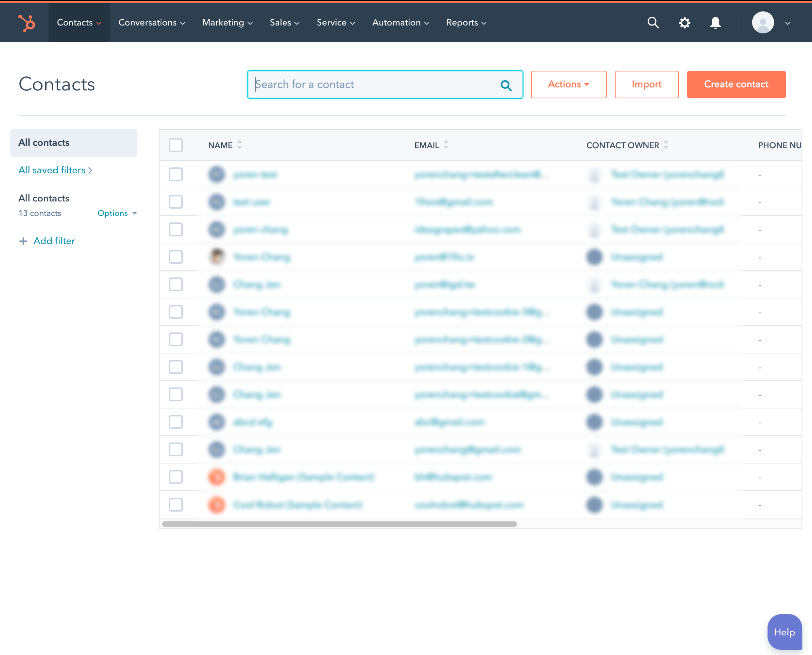Expand account menu chevron beside avatar
The height and width of the screenshot is (655, 812).
(x=787, y=23)
